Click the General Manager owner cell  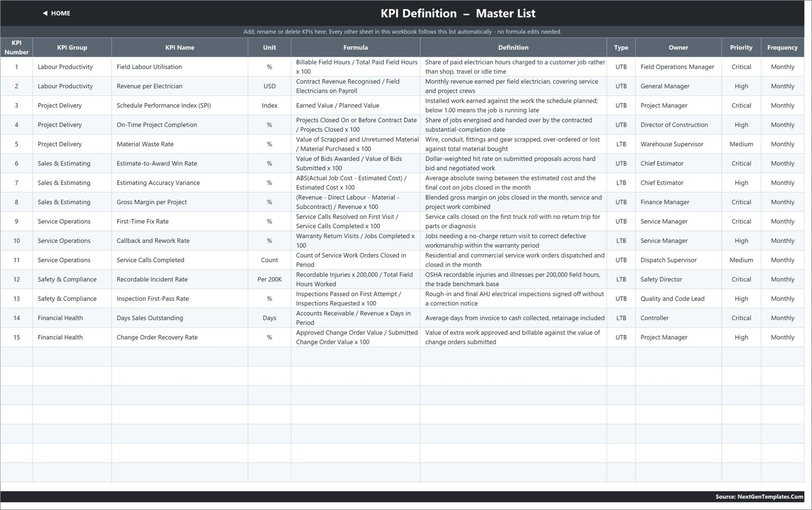tap(678, 86)
